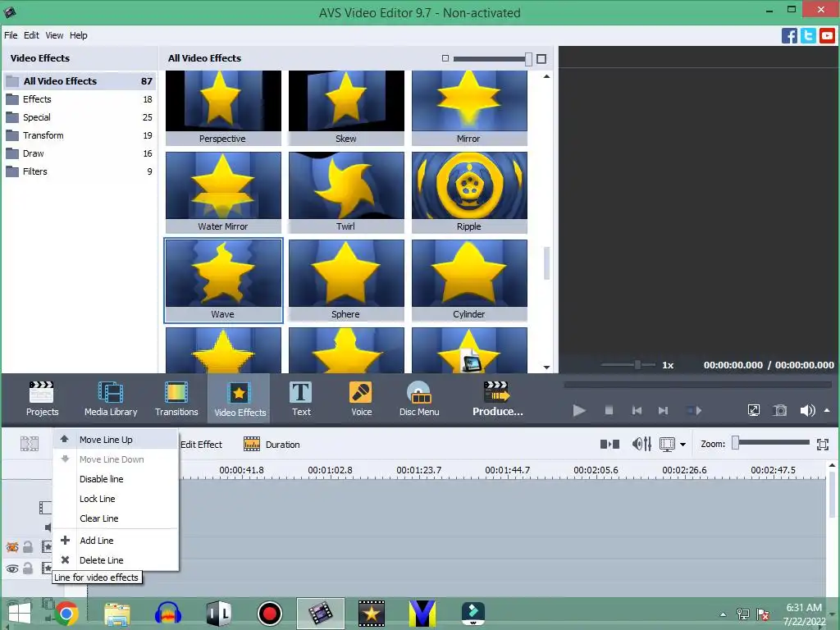Image resolution: width=840 pixels, height=630 pixels.
Task: Select the Mirror effect thumbnail
Action: click(469, 107)
